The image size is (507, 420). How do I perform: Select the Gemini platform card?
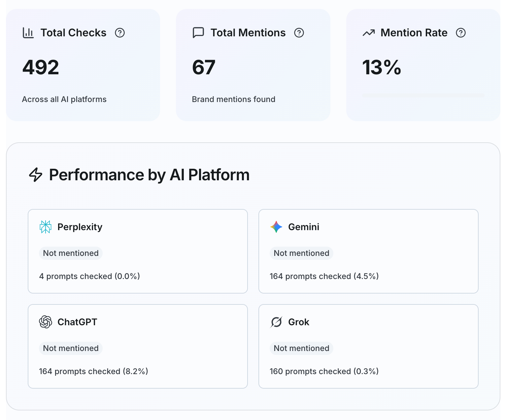368,251
